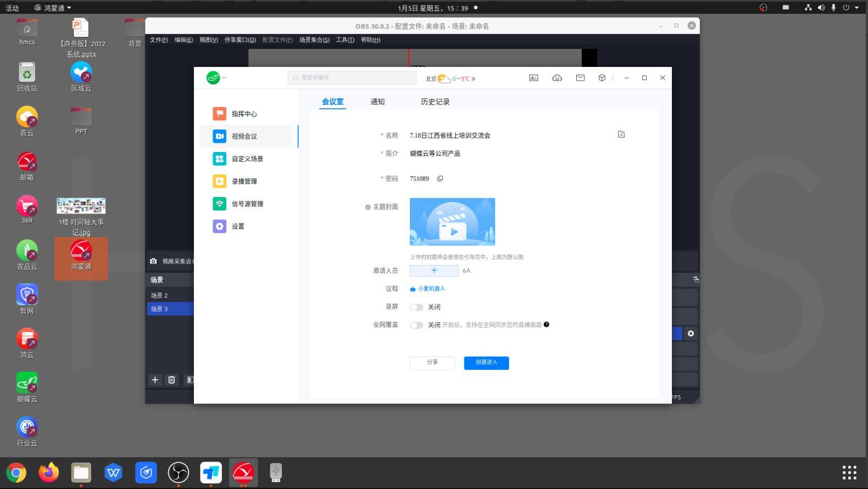This screenshot has width=868, height=489.
Task: Click the contact card icon in header
Action: (x=533, y=78)
